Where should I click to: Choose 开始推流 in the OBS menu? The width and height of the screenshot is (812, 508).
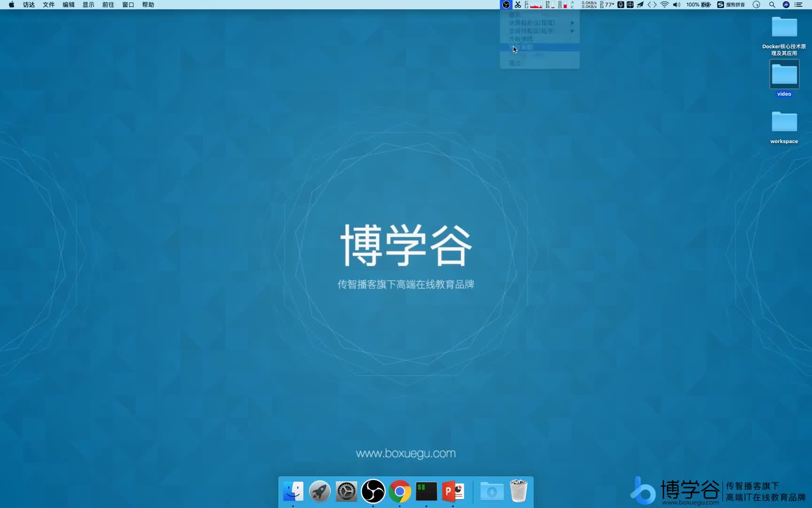[x=539, y=39]
